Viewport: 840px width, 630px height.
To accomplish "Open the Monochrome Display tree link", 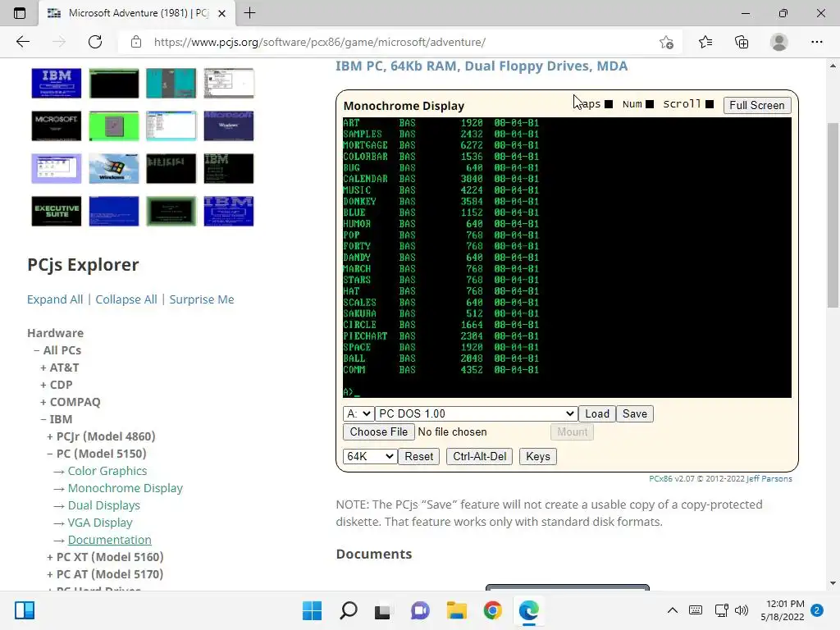I will click(126, 488).
